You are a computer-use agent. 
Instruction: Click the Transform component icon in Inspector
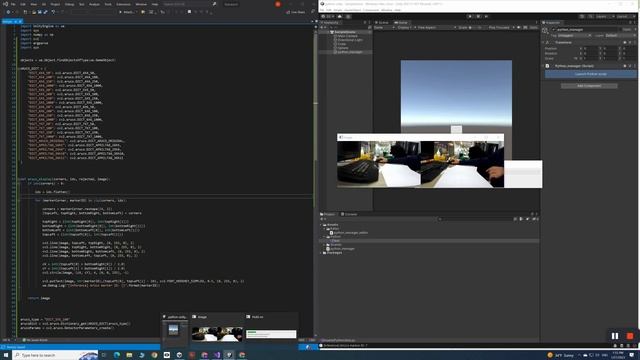pyautogui.click(x=548, y=42)
